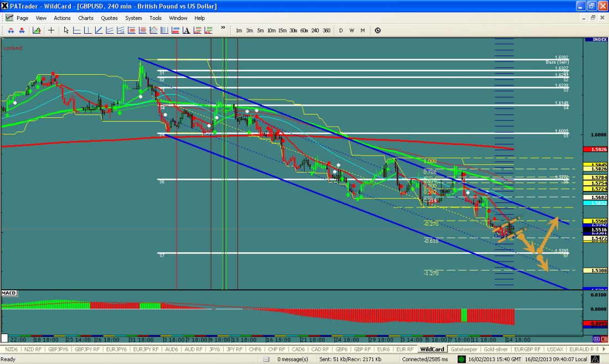Choose the diagonal trend line drawing tool

[99, 30]
